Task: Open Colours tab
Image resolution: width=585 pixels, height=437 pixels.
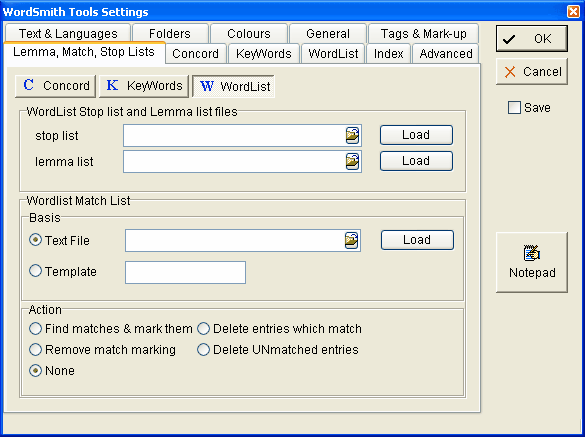Action: click(x=249, y=34)
